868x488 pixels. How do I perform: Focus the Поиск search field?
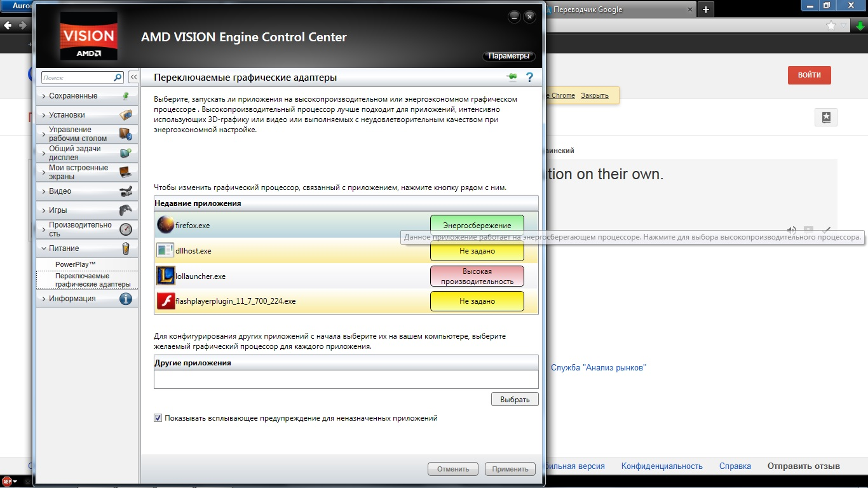(x=78, y=78)
